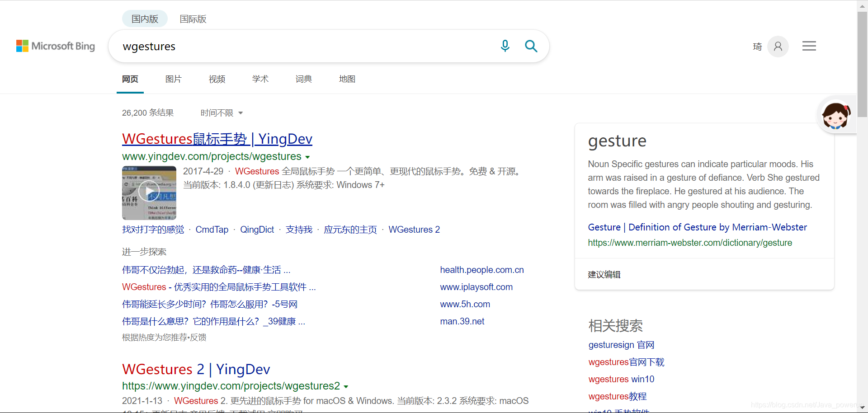Switch to the 词典 tab

[x=304, y=79]
